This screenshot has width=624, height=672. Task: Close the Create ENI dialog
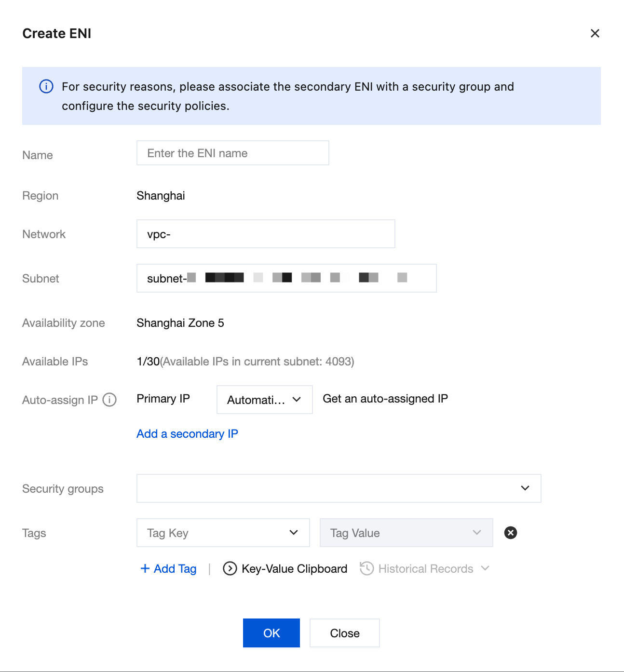coord(595,33)
